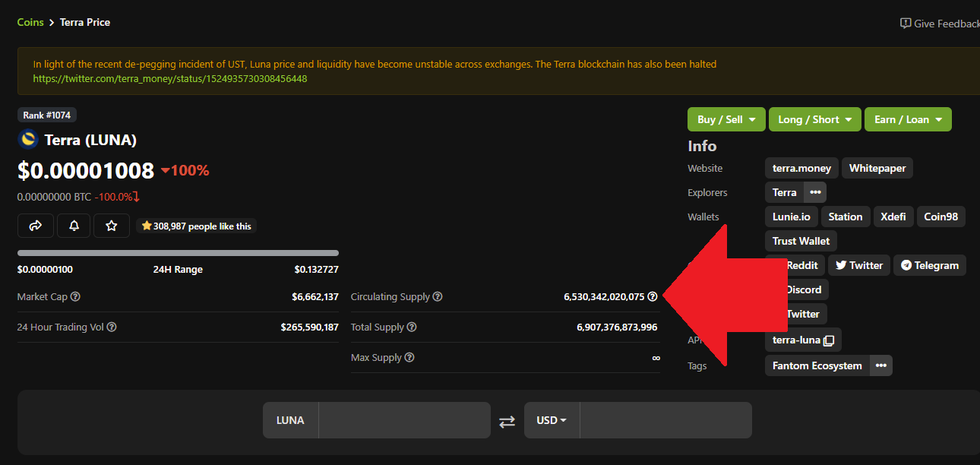Image resolution: width=980 pixels, height=465 pixels.
Task: Expand more Explorers with ellipsis button
Action: [x=815, y=192]
